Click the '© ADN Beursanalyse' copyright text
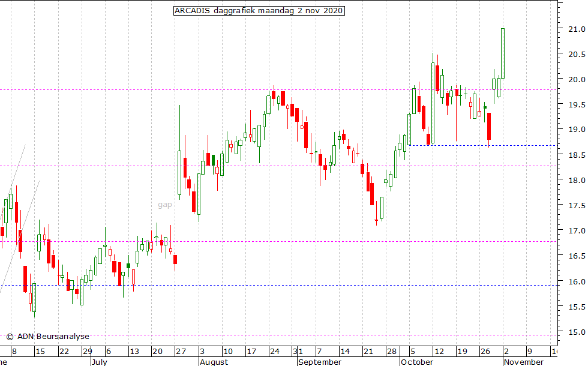The height and width of the screenshot is (366, 588). pyautogui.click(x=48, y=337)
